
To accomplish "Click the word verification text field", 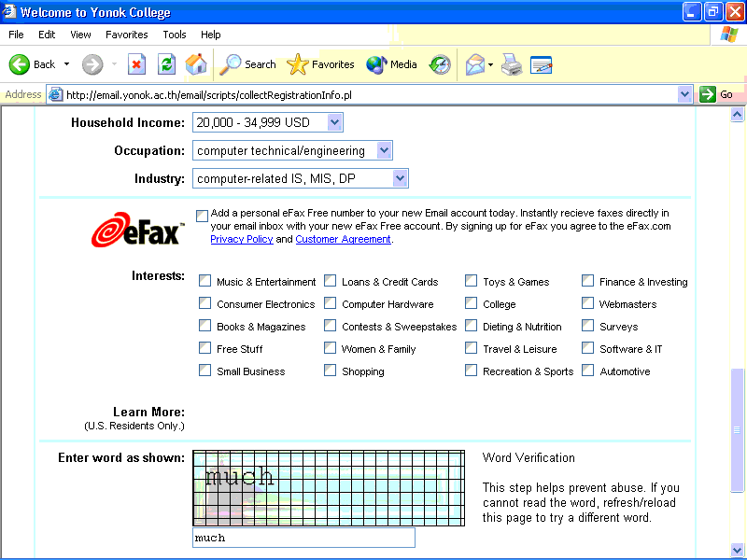I will pyautogui.click(x=303, y=538).
